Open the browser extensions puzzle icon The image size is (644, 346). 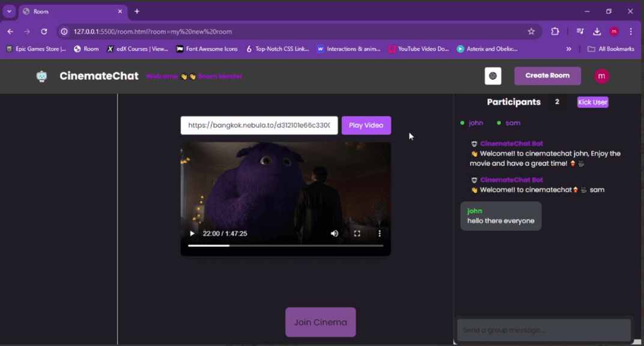555,32
